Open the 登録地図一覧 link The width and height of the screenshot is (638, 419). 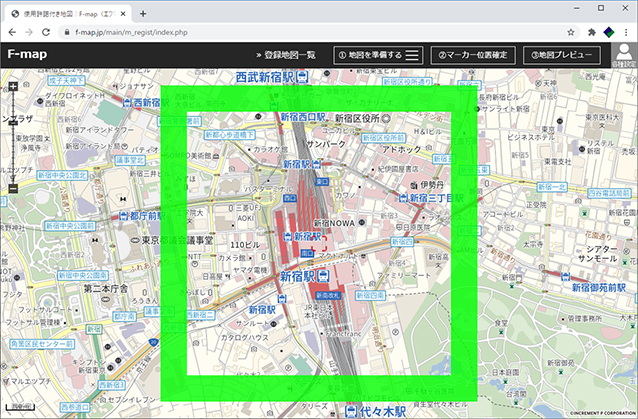286,55
